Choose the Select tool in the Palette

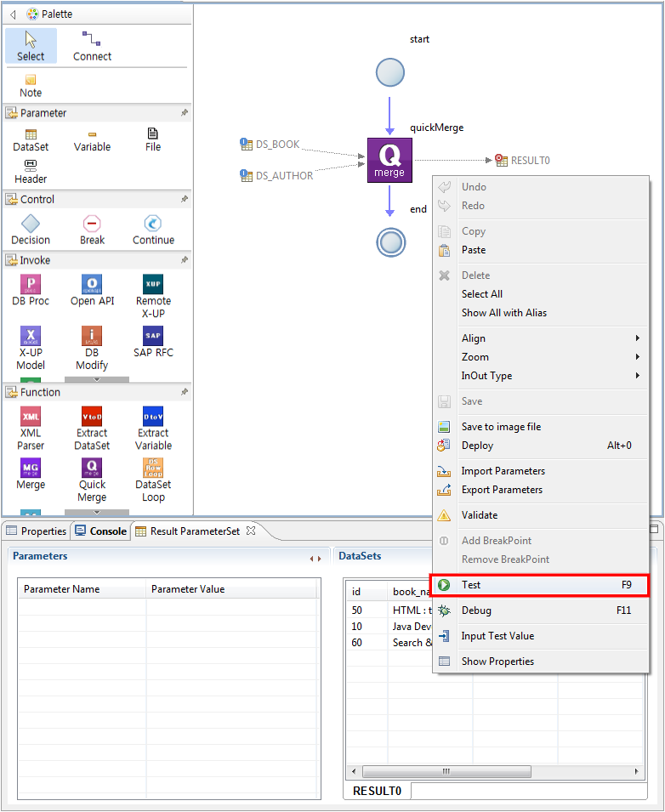pyautogui.click(x=31, y=46)
